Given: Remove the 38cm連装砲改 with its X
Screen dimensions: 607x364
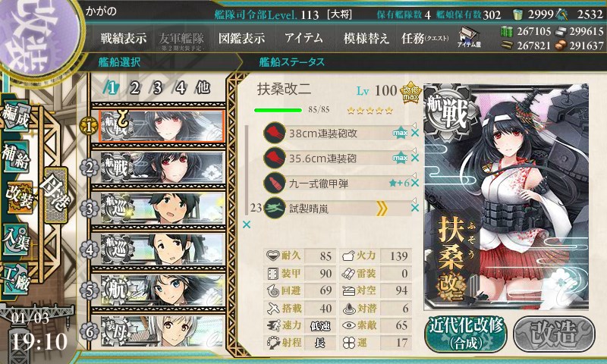Looking at the screenshot, I should [415, 133].
